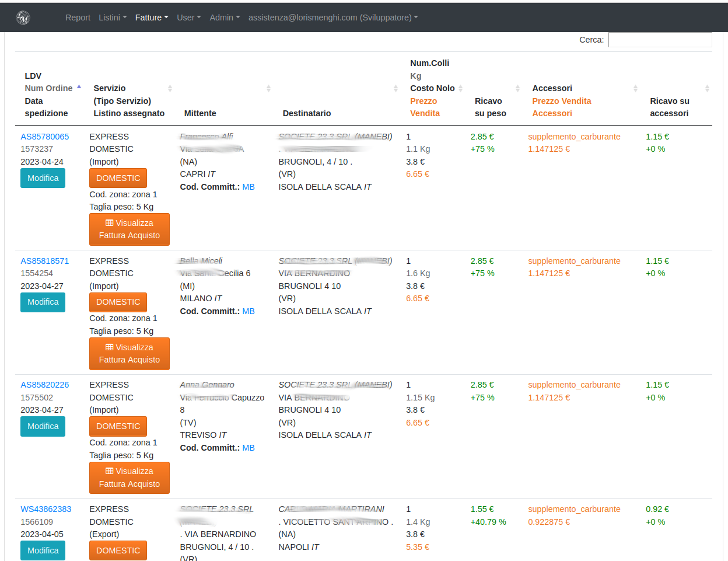Viewport: 728px width, 561px height.
Task: Sort by Ricavo su accessori column arrows
Action: (x=706, y=88)
